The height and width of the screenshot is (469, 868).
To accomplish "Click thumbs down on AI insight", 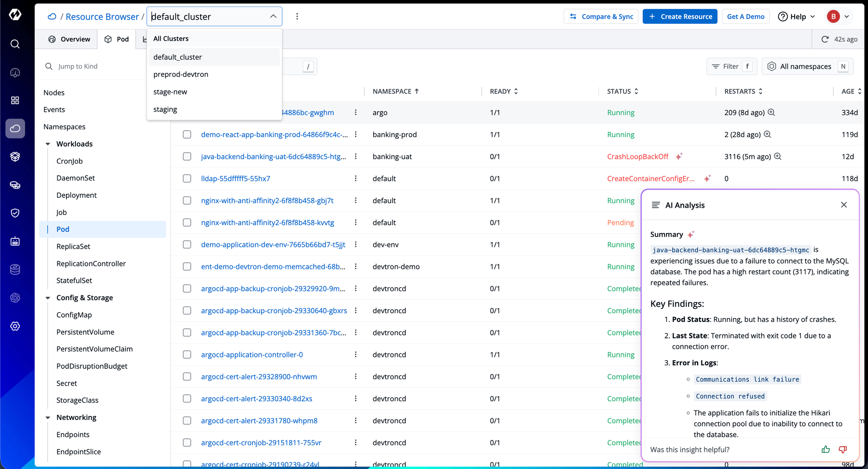I will [843, 449].
